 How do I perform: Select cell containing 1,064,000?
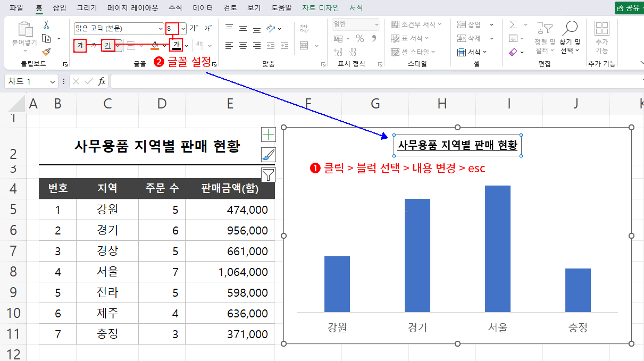click(230, 272)
